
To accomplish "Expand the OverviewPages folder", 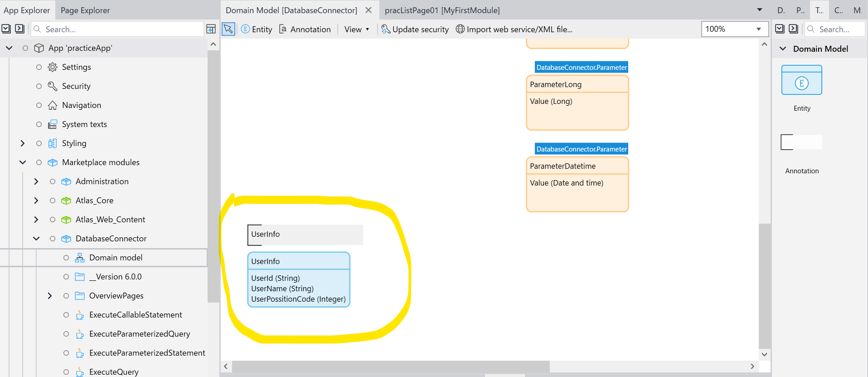I will click(x=50, y=296).
